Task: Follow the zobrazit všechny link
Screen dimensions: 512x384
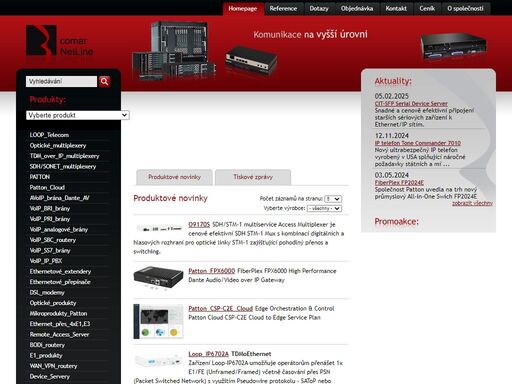Action: coord(472,203)
